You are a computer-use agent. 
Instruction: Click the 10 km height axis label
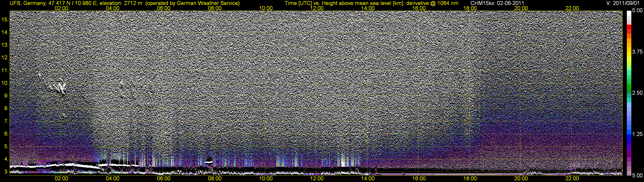pos(5,83)
